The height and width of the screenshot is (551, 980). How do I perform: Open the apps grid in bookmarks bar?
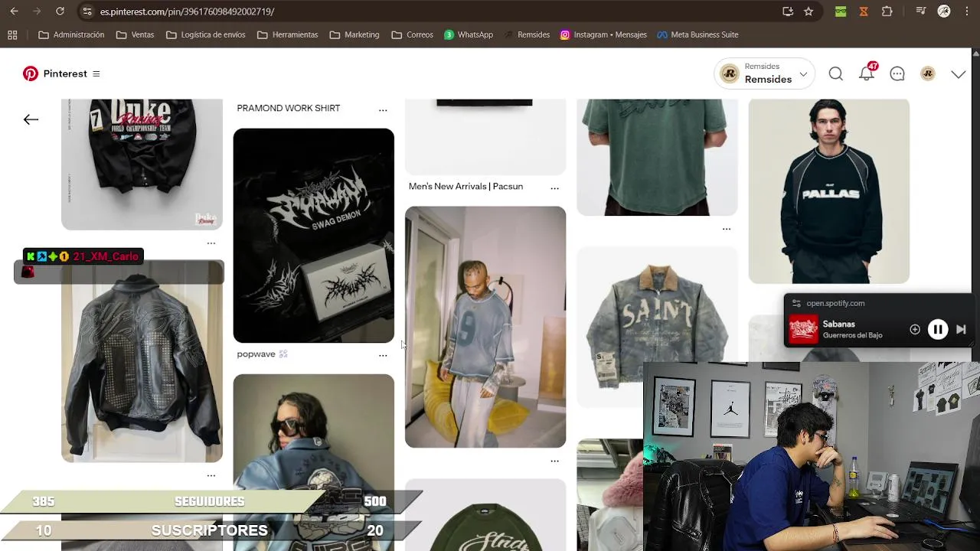click(x=12, y=34)
